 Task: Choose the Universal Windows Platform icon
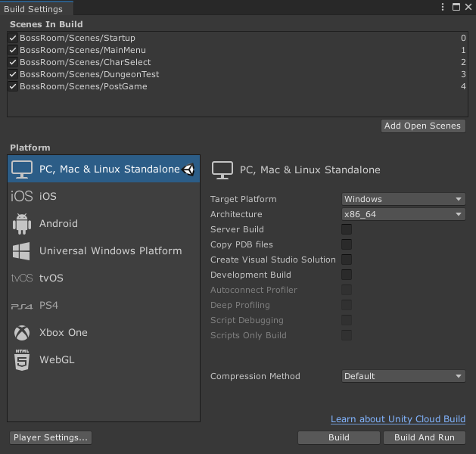pos(22,251)
